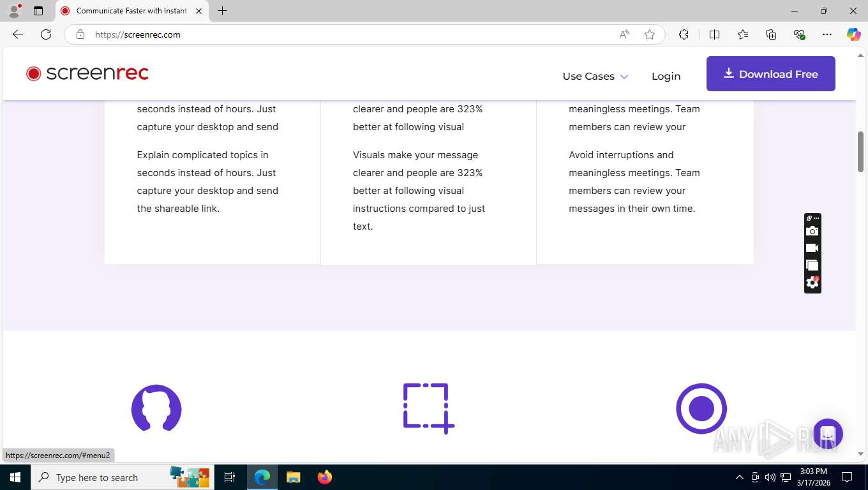Click the Download Free button

(770, 73)
